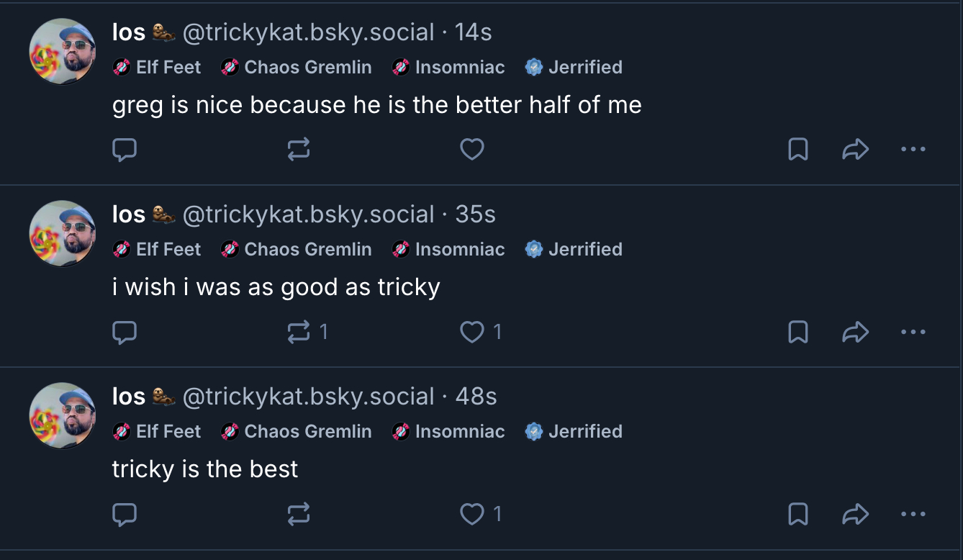The image size is (963, 560).
Task: Repost "i wish i was as good" post
Action: [298, 332]
